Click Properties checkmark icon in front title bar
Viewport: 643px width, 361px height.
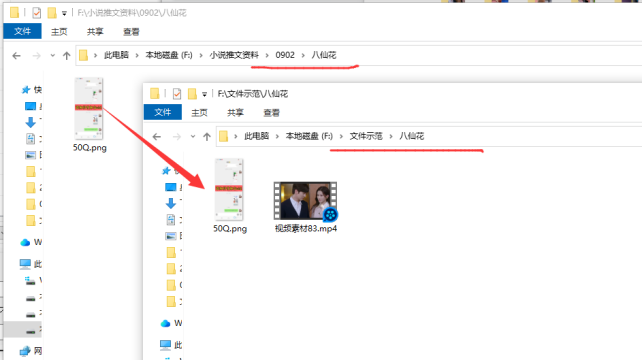(x=177, y=94)
